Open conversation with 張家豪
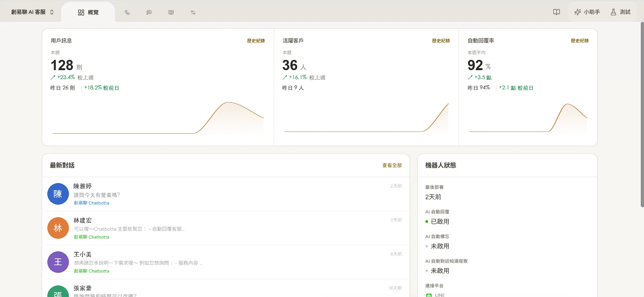This screenshot has width=644, height=297. click(x=226, y=289)
